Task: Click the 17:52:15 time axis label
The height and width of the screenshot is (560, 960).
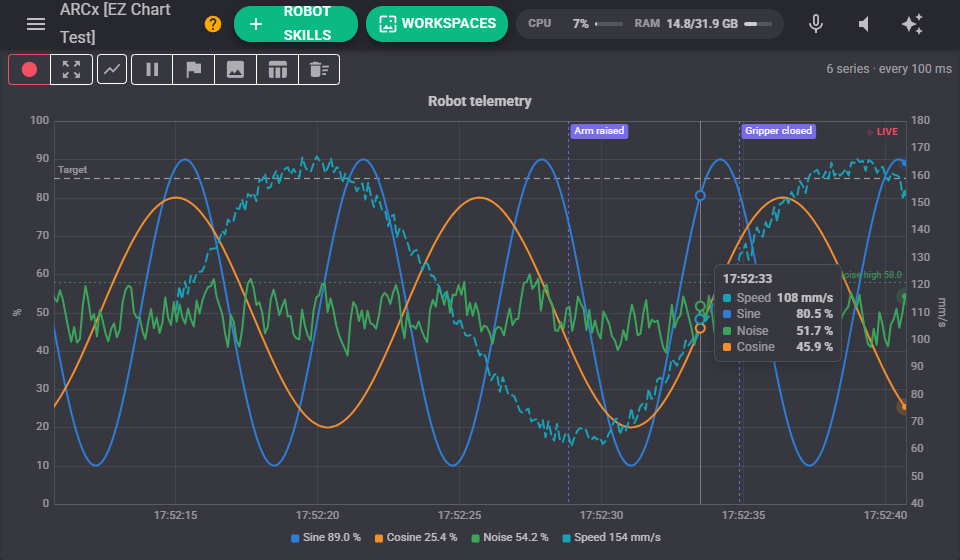Action: pos(175,515)
